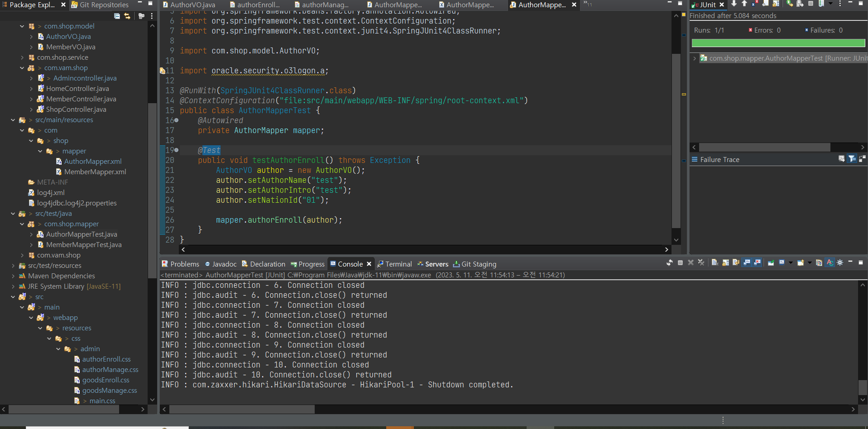Click line 11 warning marker
The width and height of the screenshot is (868, 429).
[162, 71]
